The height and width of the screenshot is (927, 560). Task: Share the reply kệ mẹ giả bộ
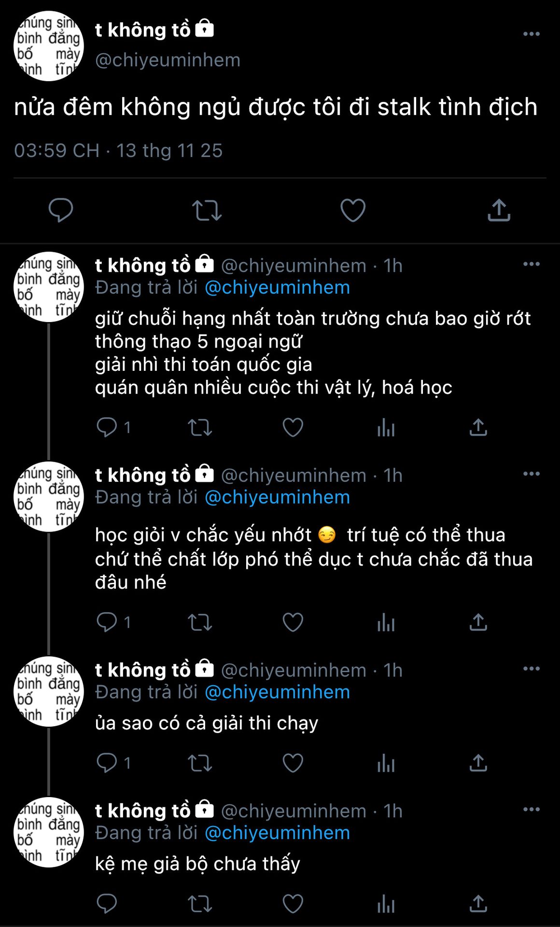(478, 903)
